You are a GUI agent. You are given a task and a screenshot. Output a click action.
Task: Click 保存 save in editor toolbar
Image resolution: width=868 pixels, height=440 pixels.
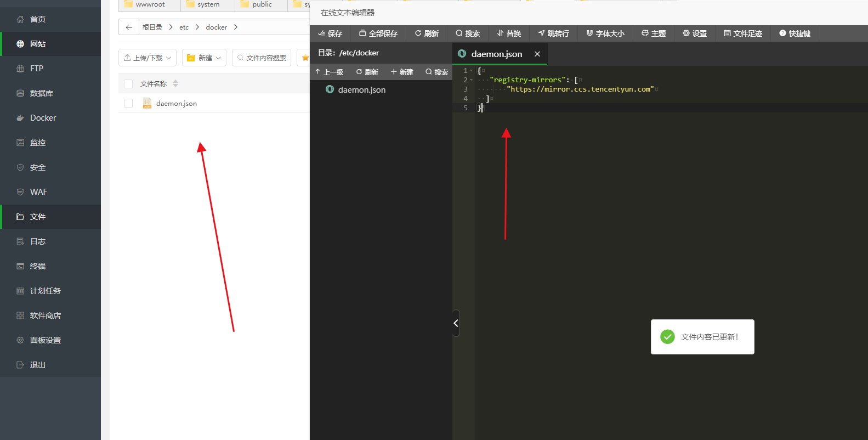330,33
